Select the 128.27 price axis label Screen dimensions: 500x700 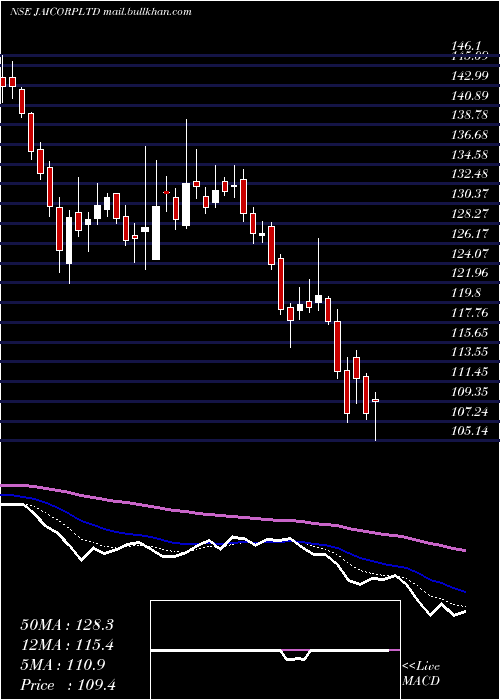pos(470,213)
